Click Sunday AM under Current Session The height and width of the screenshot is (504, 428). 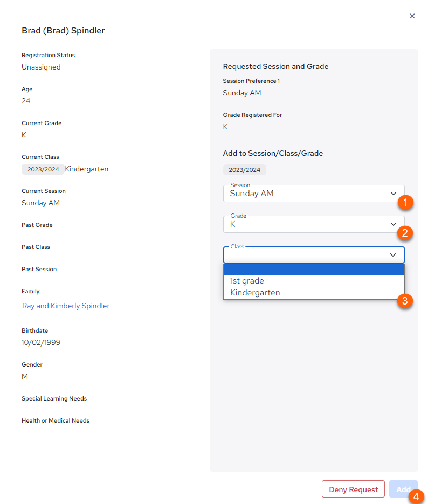(x=40, y=203)
